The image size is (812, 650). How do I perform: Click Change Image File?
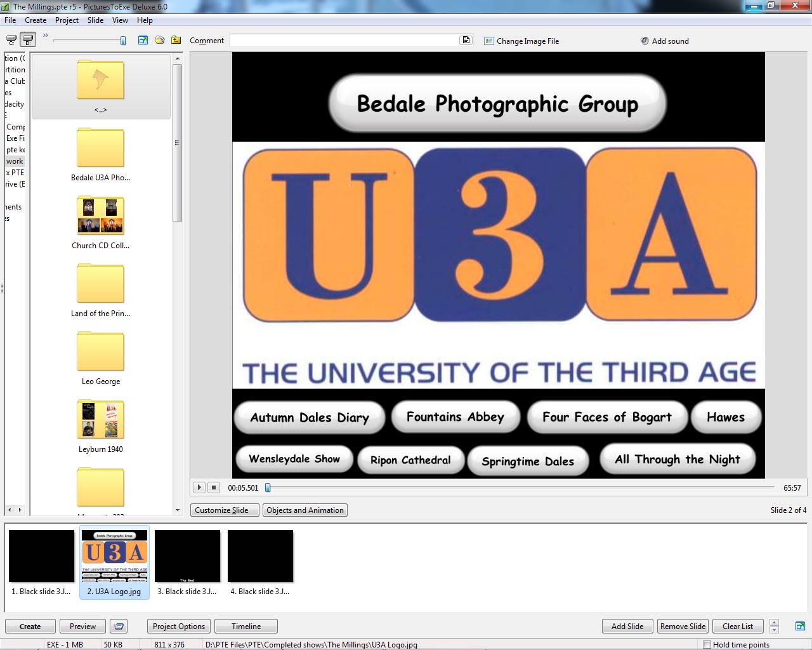click(x=521, y=41)
